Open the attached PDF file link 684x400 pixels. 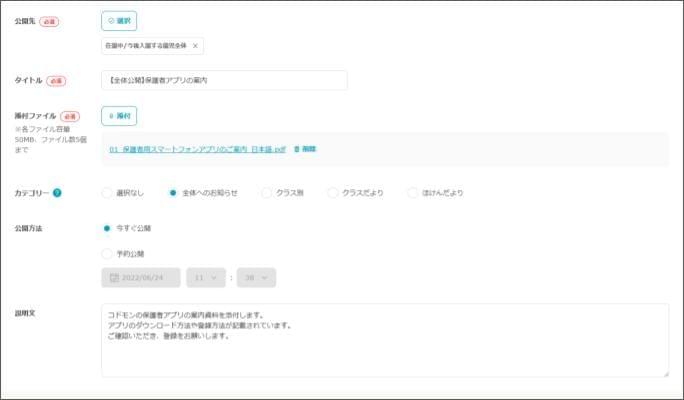coord(198,149)
